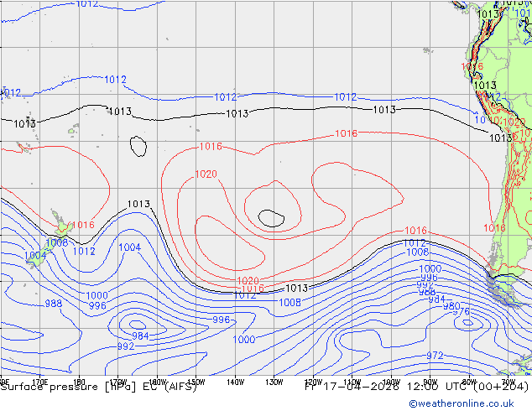Click the small closed contour at the 976 low center
Image resolution: width=532 pixels, height=411 pixels.
468,322
